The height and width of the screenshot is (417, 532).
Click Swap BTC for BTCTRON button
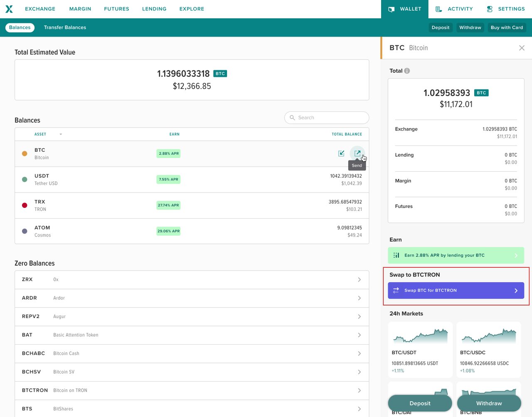pos(456,290)
